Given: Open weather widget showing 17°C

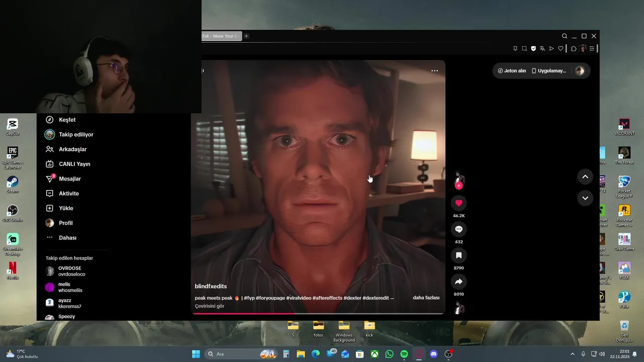Looking at the screenshot, I should click(22, 354).
